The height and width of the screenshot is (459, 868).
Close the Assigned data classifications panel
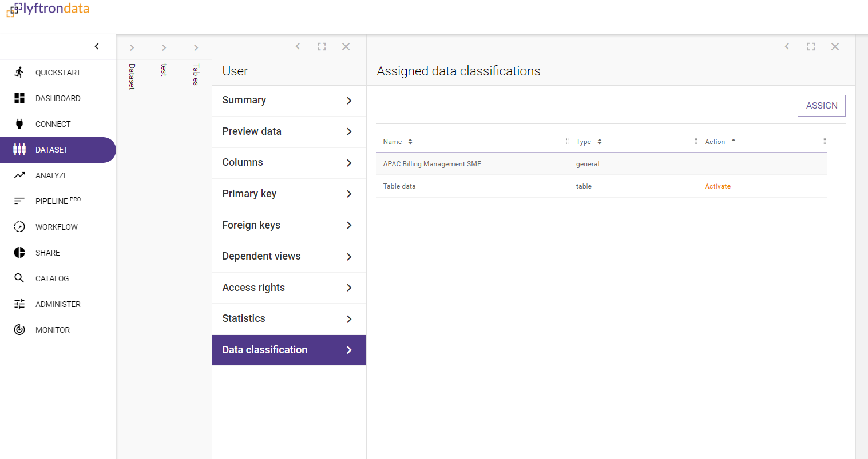(835, 46)
